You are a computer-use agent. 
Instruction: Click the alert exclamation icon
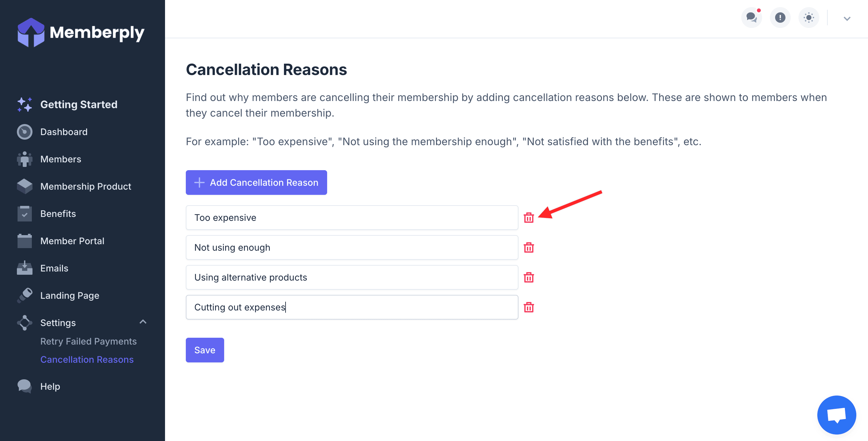tap(780, 18)
